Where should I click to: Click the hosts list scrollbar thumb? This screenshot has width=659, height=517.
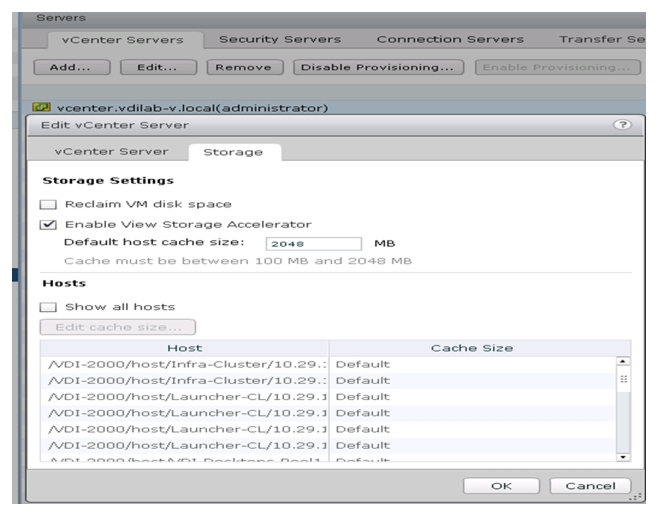point(623,379)
